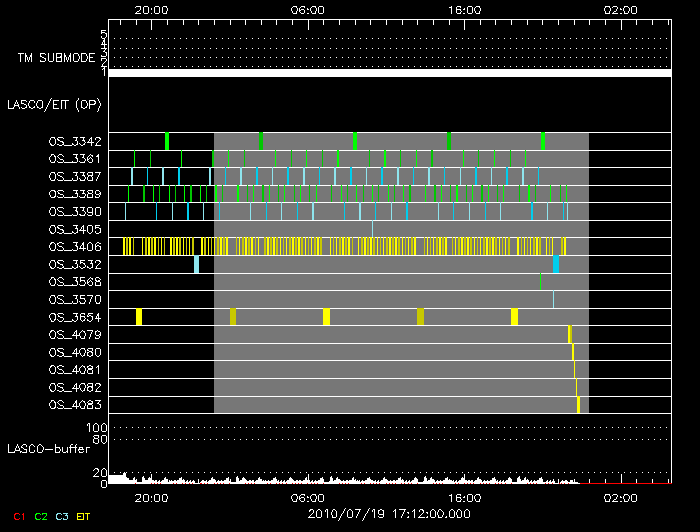
Task: Click the green marker in OS_3568 row
Action: [x=540, y=282]
